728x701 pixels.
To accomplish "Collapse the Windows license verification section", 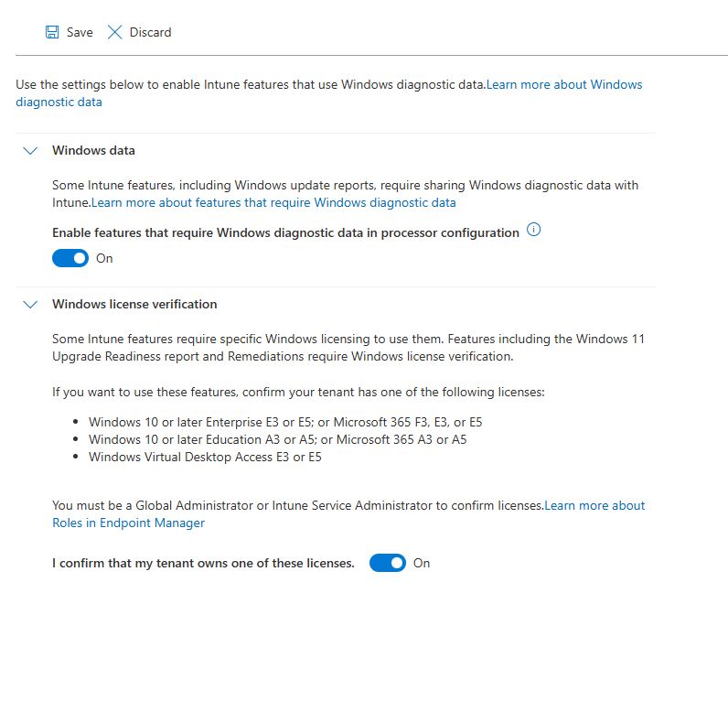I will click(30, 304).
